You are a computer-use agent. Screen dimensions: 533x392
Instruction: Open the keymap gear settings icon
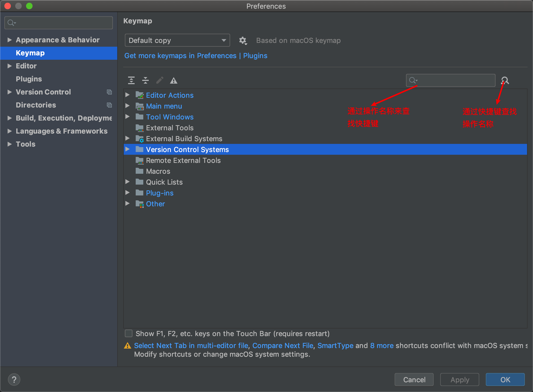[x=243, y=40]
